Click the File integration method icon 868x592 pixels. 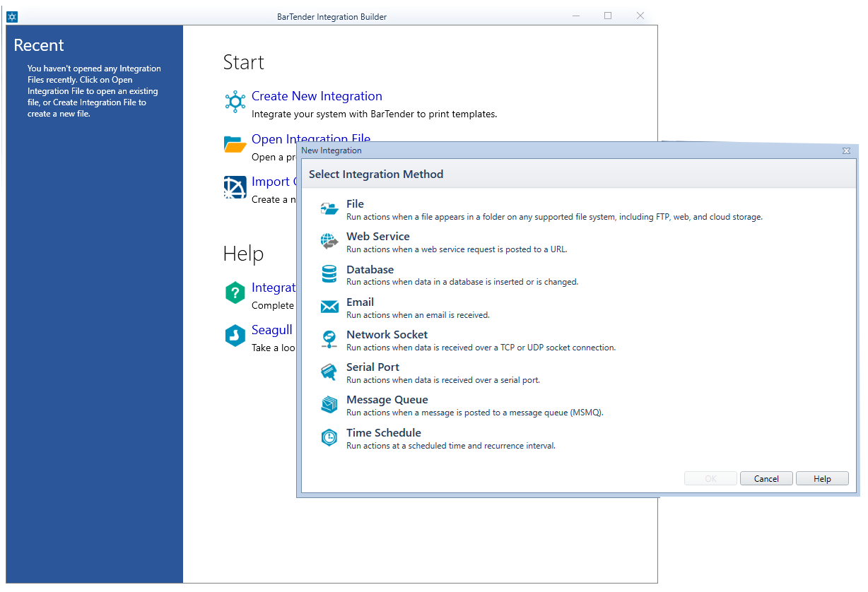click(x=329, y=209)
